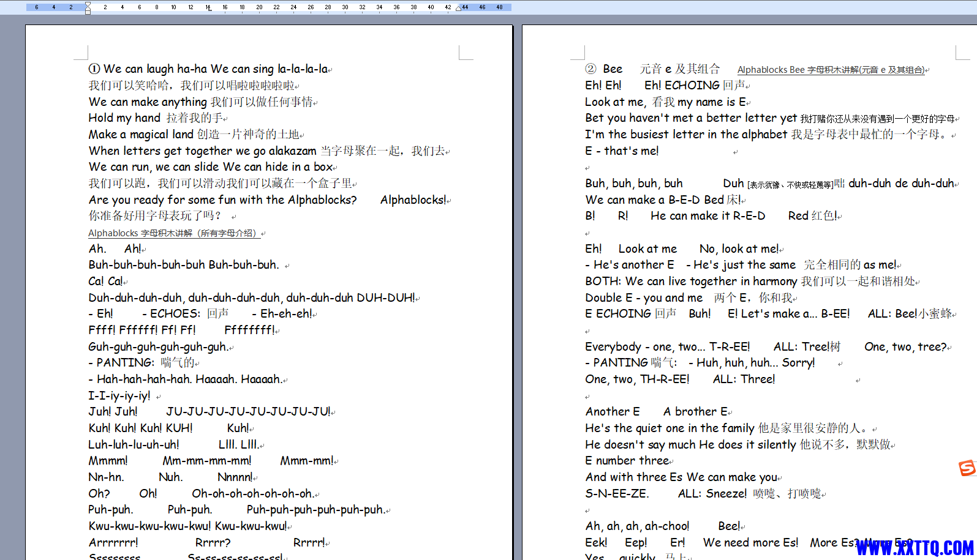This screenshot has height=560, width=977.
Task: Click the word "Alphablocks!" after the tab
Action: tap(413, 200)
